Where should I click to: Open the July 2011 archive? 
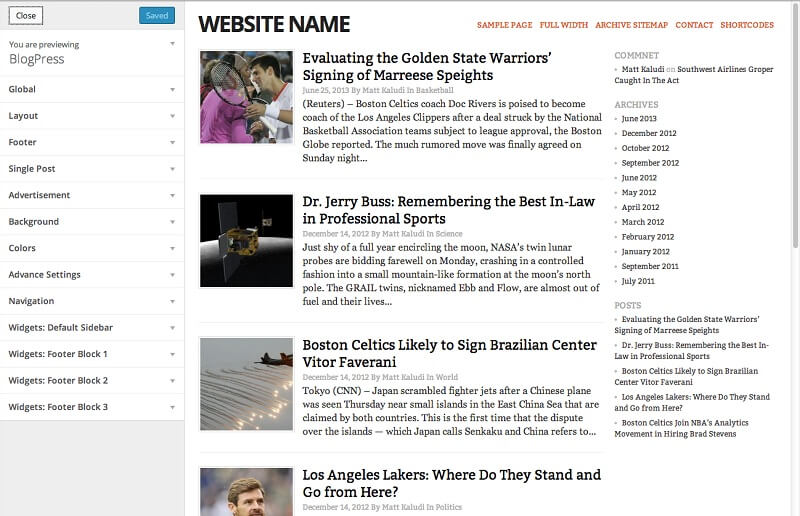click(638, 281)
